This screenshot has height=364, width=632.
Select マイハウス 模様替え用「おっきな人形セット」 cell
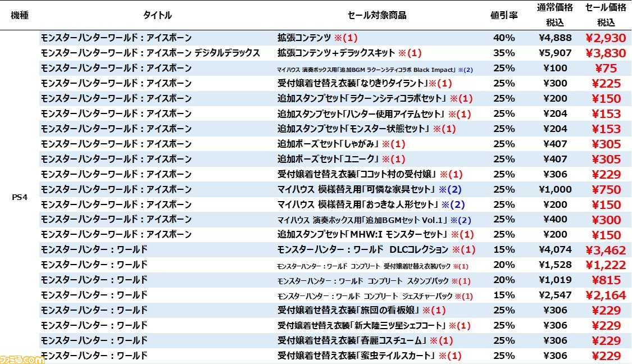pos(371,204)
